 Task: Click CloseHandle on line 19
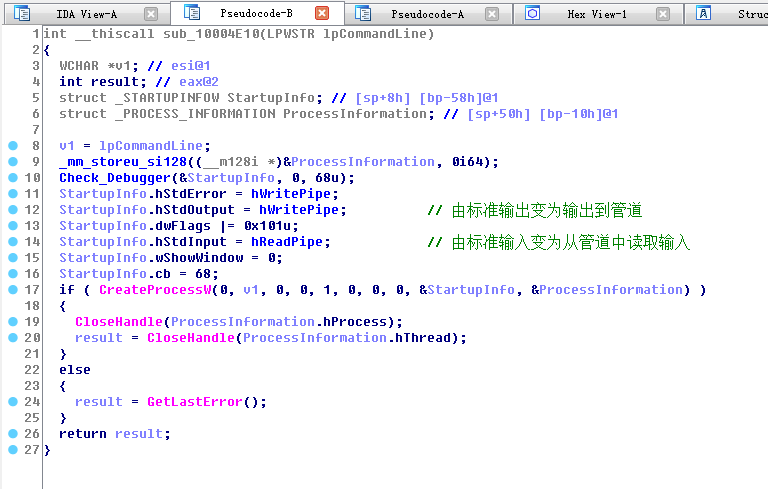click(x=119, y=321)
